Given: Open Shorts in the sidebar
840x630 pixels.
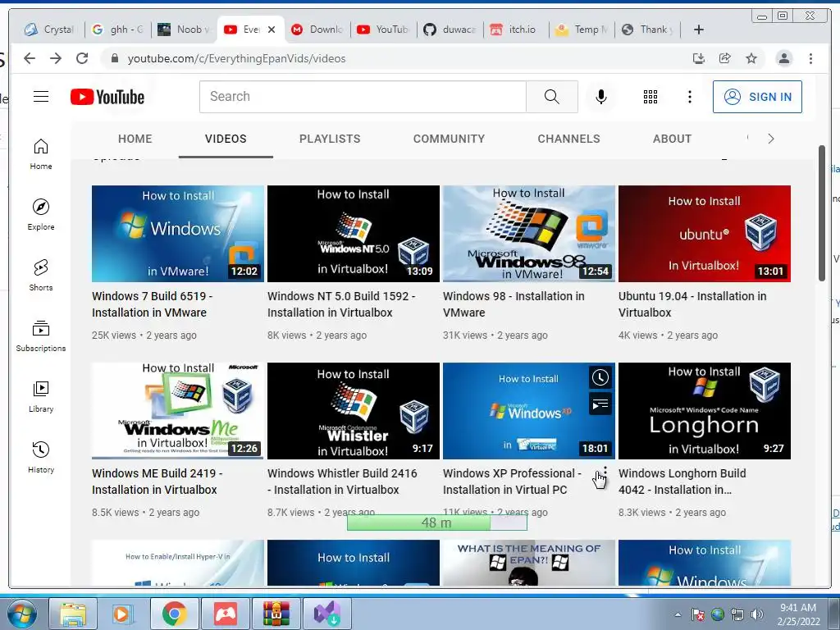Looking at the screenshot, I should (x=41, y=276).
